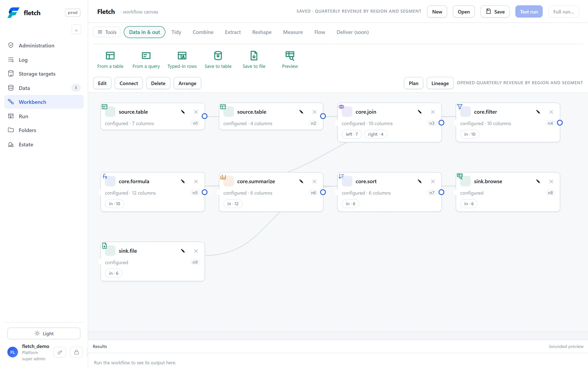Image resolution: width=588 pixels, height=368 pixels.
Task: Click the Connect button
Action: [x=129, y=83]
